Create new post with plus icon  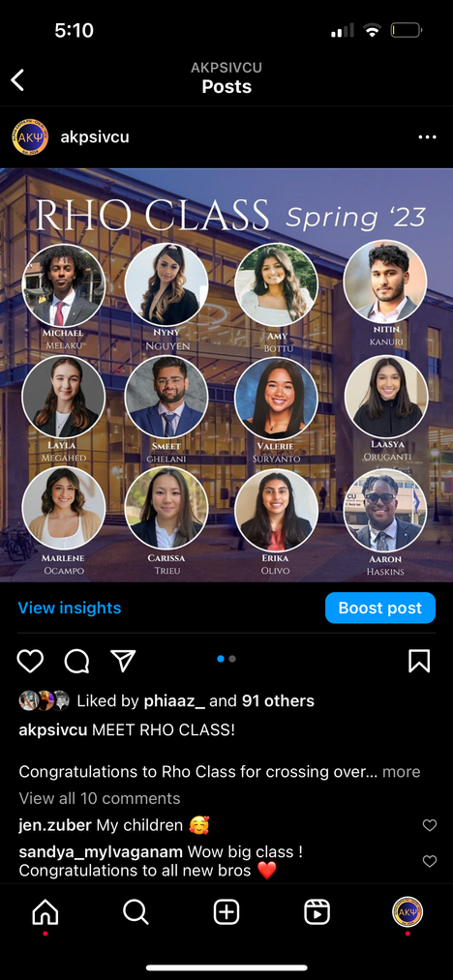[226, 912]
